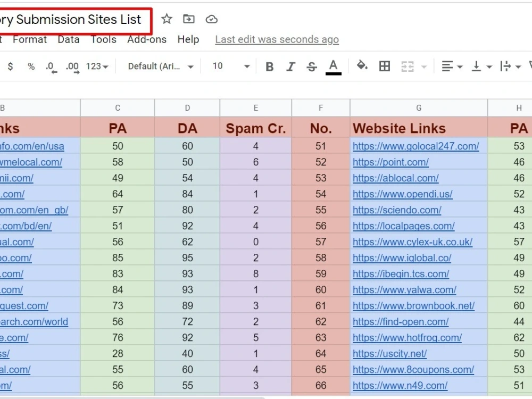This screenshot has width=532, height=399.
Task: Select Spam Cr. cell with value 8
Action: pos(256,274)
